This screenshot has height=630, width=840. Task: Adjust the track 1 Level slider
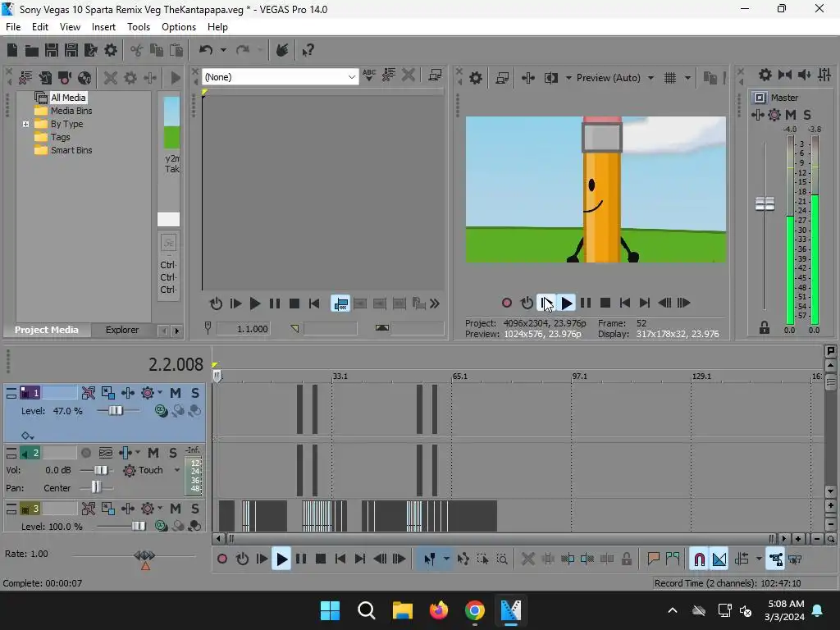click(116, 411)
